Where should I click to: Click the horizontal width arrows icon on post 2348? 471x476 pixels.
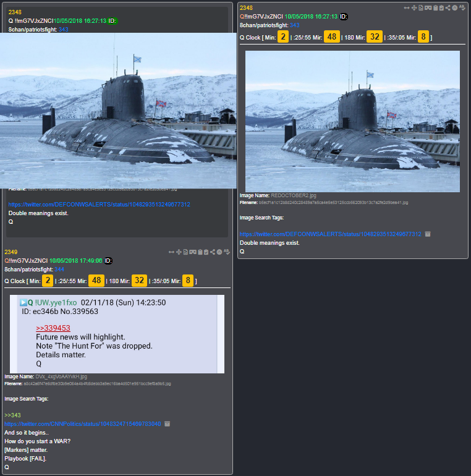[407, 8]
